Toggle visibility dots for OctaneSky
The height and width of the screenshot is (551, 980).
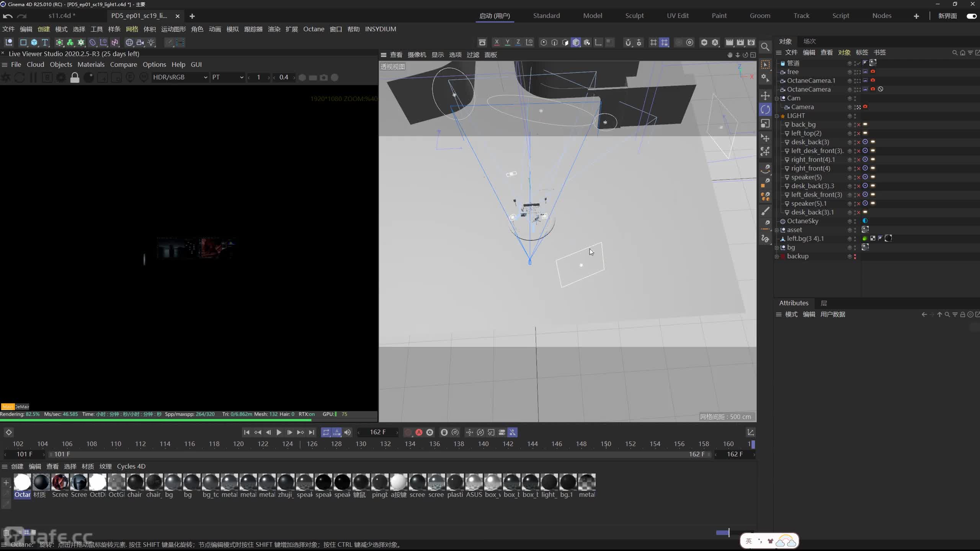click(x=855, y=221)
